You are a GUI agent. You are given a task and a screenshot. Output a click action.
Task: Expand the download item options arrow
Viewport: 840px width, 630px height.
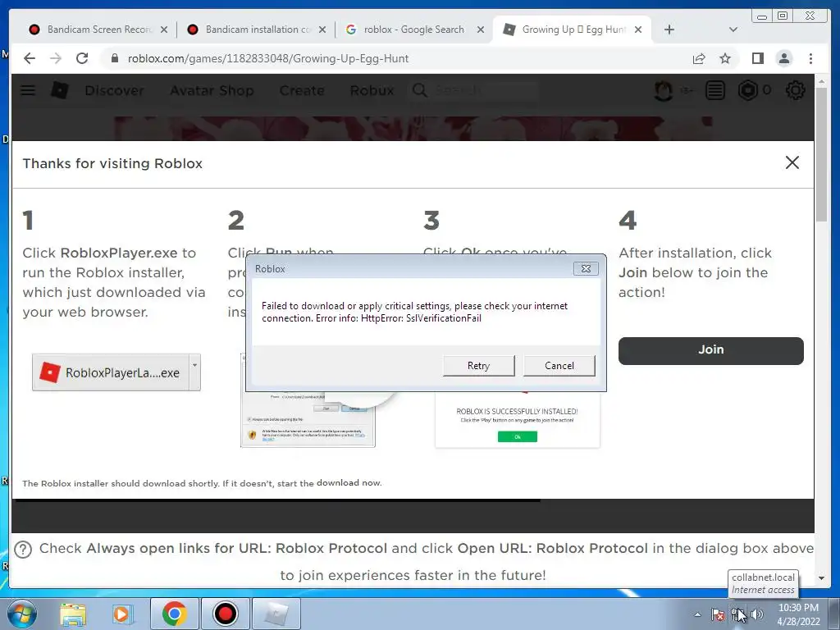click(x=194, y=372)
